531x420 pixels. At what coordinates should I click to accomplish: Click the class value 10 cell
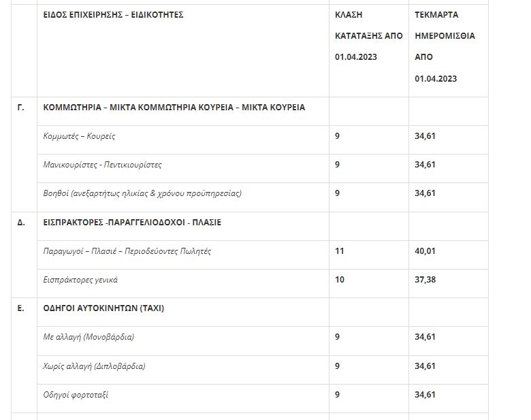340,280
